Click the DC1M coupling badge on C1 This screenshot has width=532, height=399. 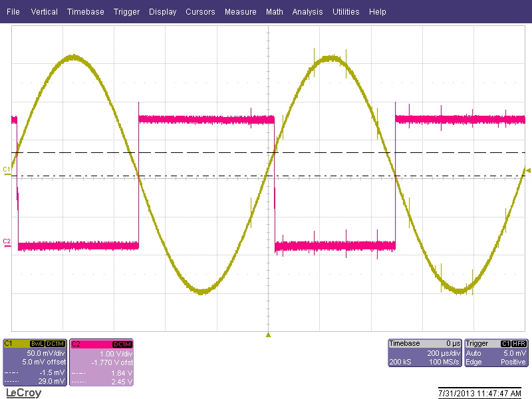tap(55, 344)
